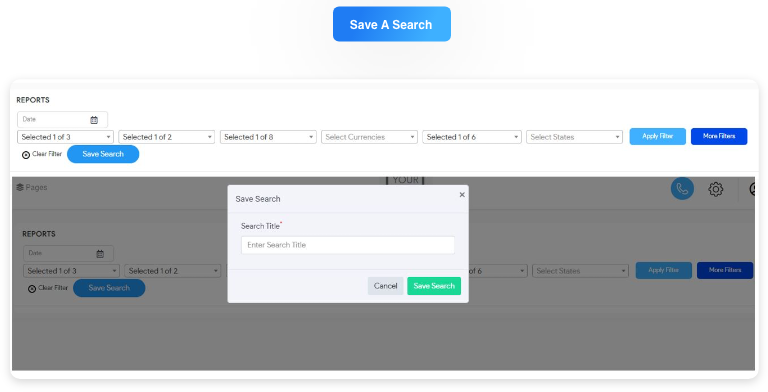
Task: Click the top Apply Filter button
Action: (x=657, y=136)
